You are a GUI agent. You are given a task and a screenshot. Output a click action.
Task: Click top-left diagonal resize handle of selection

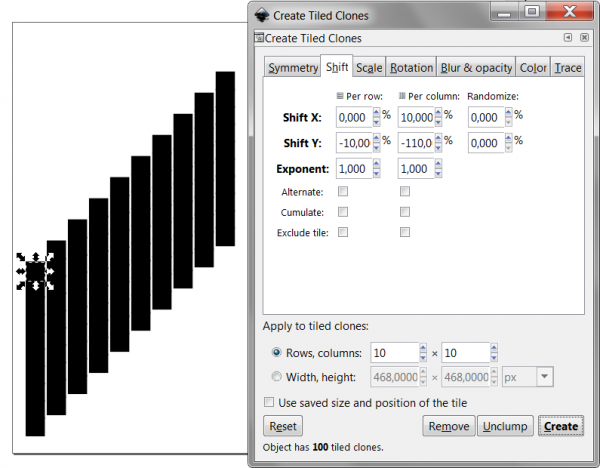click(x=21, y=257)
